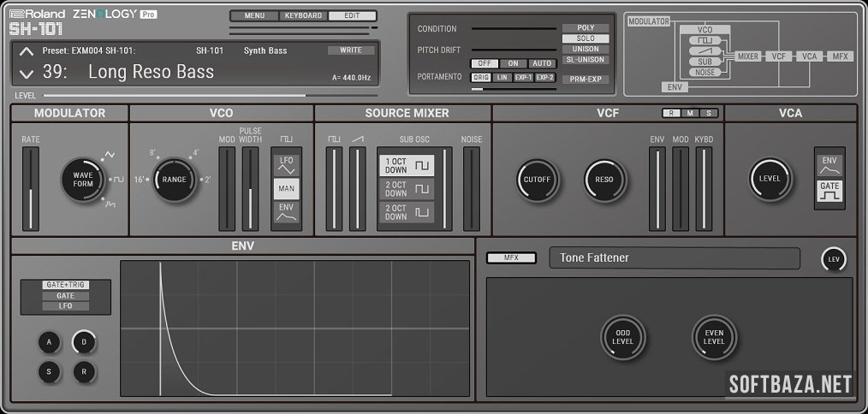Select VCA Gate mode
The width and height of the screenshot is (868, 414).
click(x=829, y=191)
